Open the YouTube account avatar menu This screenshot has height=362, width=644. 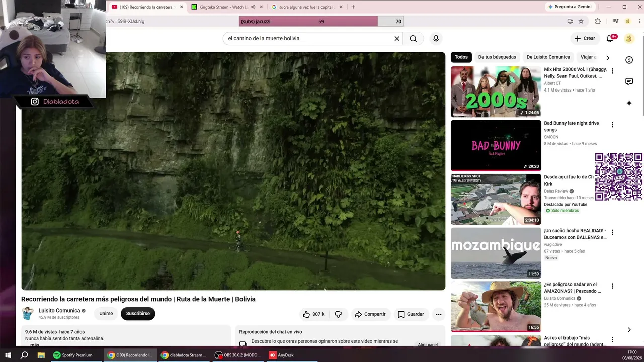tap(628, 39)
